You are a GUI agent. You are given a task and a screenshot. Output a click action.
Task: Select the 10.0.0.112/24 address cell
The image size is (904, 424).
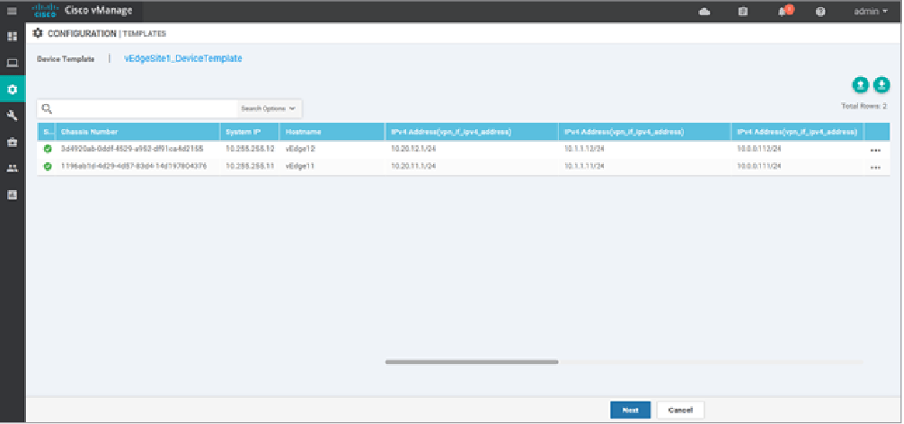pyautogui.click(x=759, y=149)
